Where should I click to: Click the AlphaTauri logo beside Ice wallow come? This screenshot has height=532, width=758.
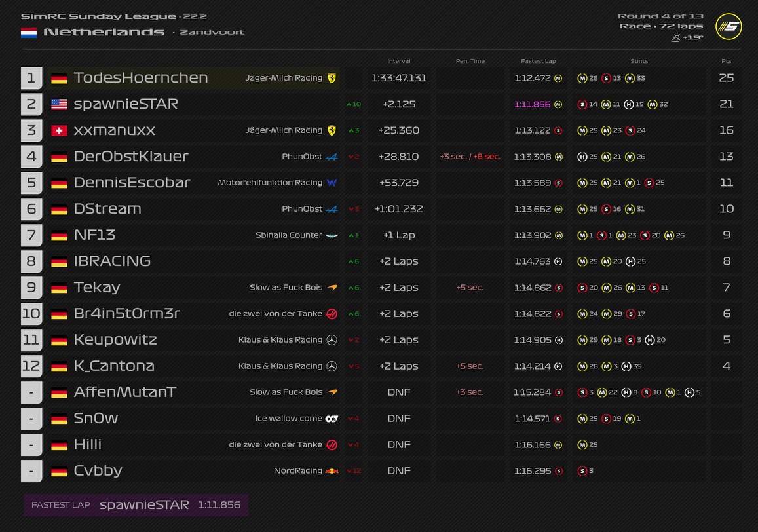pyautogui.click(x=332, y=419)
